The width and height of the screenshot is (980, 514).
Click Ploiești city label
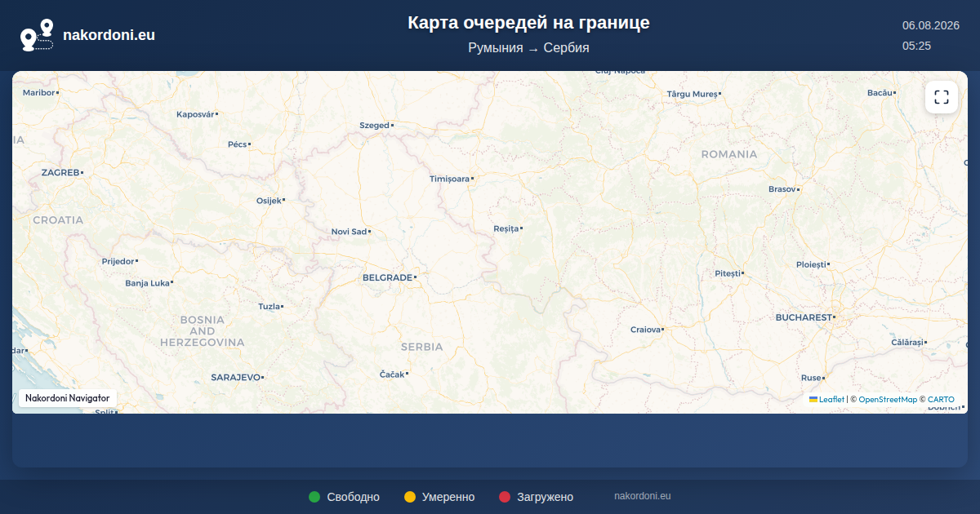coord(811,264)
